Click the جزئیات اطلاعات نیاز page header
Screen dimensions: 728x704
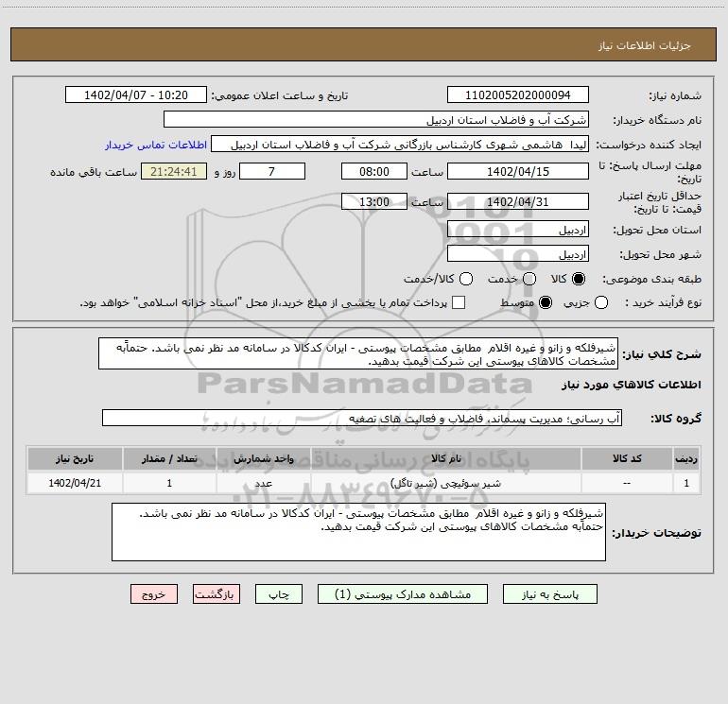tap(645, 45)
